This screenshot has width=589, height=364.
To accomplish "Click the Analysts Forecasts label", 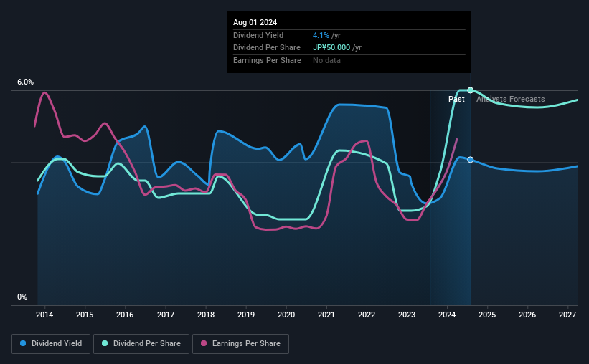I will pos(511,99).
